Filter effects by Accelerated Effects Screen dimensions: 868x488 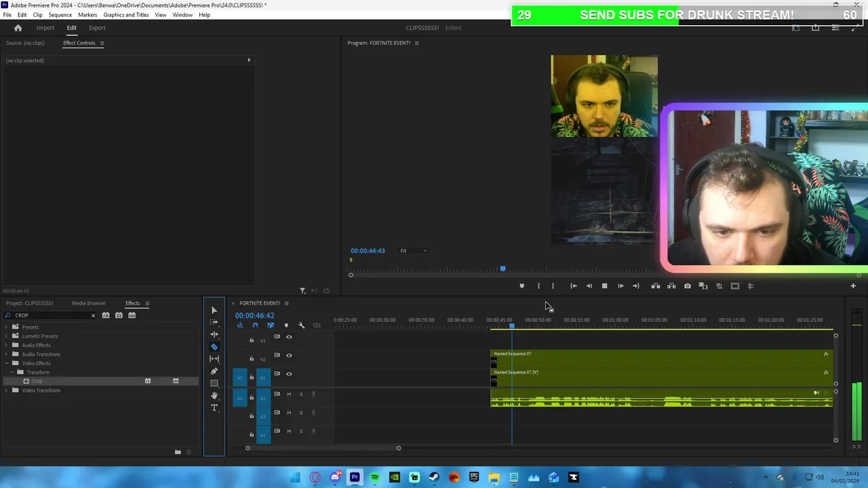click(x=105, y=315)
